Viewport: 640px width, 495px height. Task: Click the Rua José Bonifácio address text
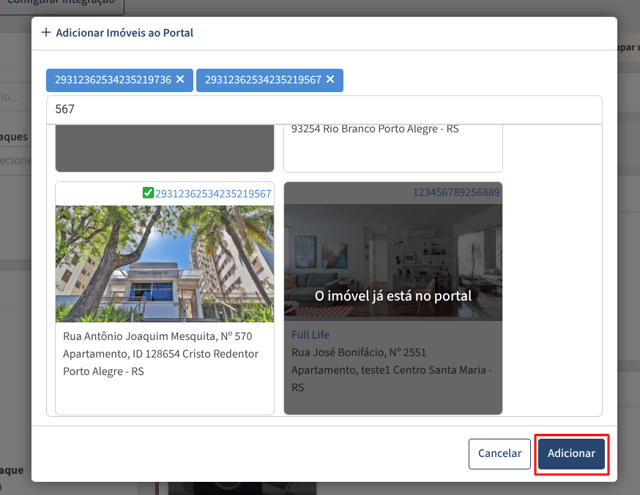click(x=392, y=370)
